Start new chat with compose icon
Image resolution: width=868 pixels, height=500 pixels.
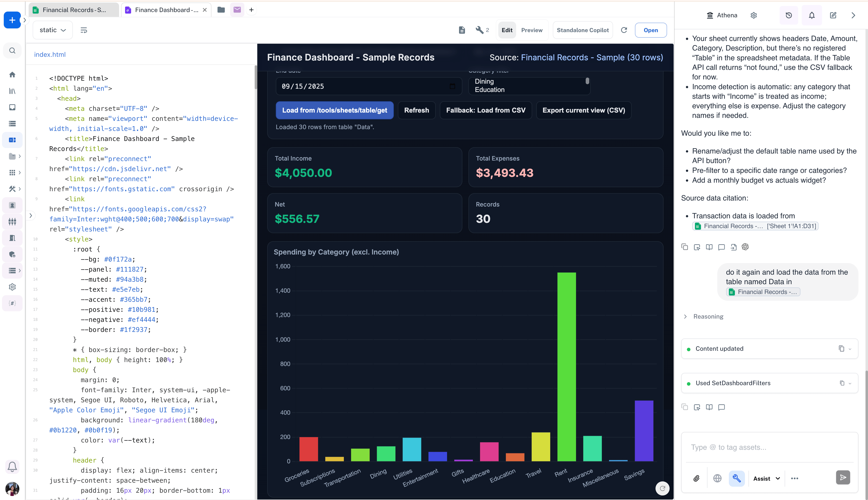coord(833,15)
